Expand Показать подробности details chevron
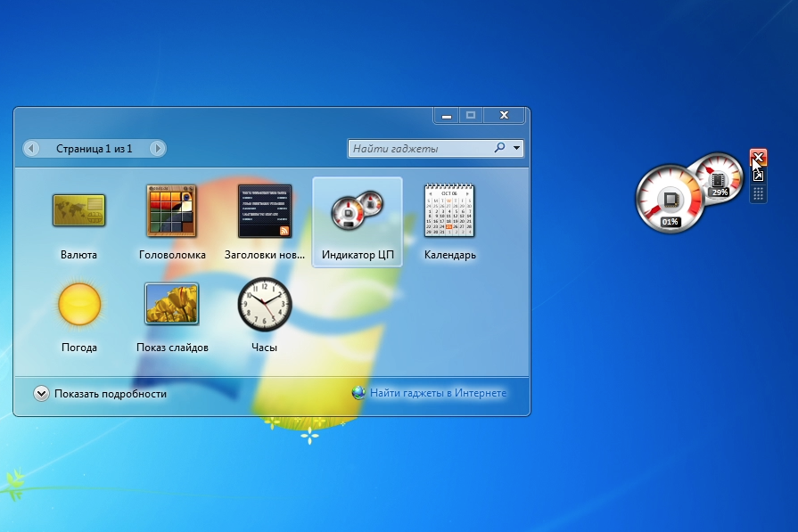 point(41,393)
